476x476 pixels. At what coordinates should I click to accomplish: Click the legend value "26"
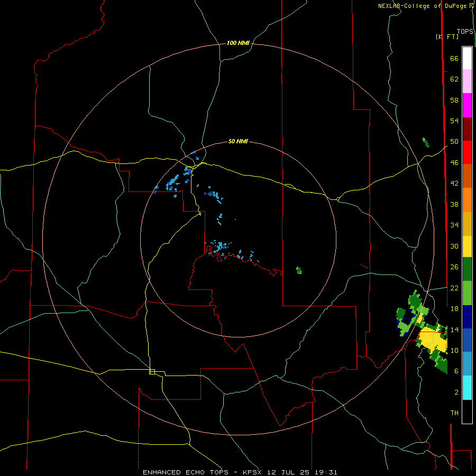pyautogui.click(x=454, y=267)
